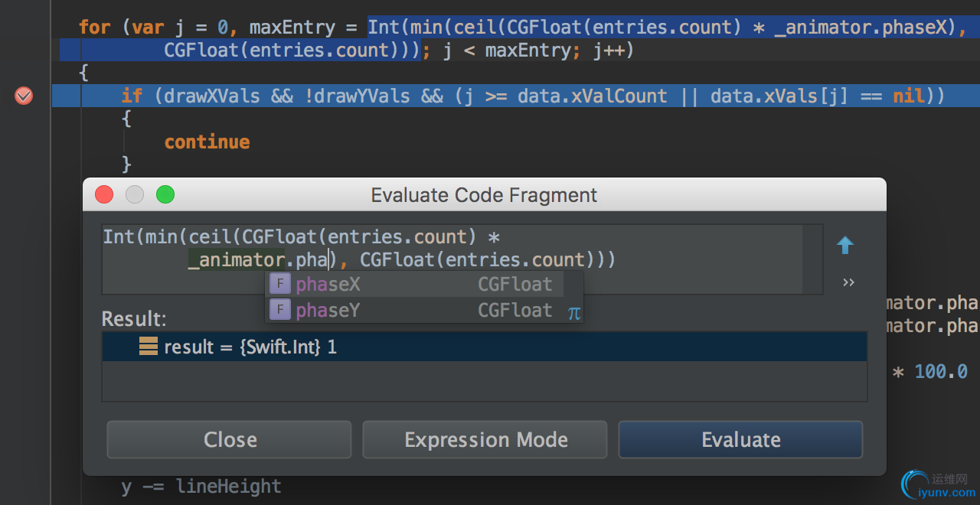This screenshot has width=980, height=505.
Task: Close the dialog with the red window button
Action: (x=104, y=194)
